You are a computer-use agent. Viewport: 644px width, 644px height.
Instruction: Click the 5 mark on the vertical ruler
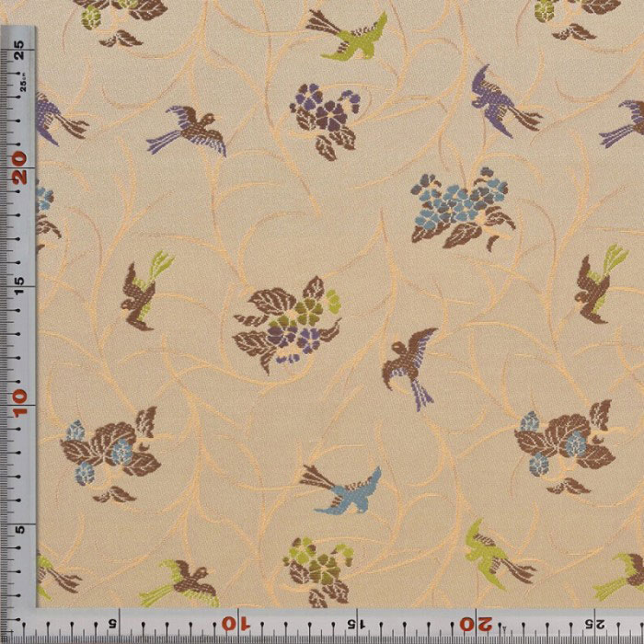20,528
